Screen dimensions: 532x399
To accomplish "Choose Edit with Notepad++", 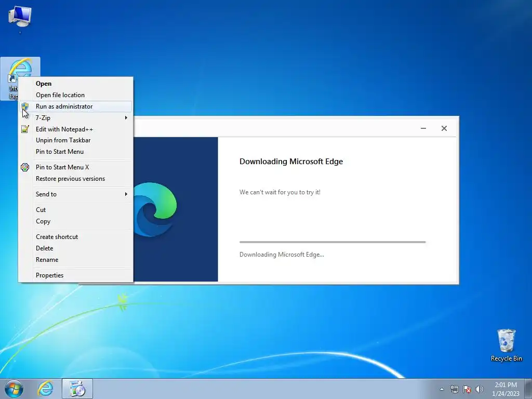I will pos(76,129).
